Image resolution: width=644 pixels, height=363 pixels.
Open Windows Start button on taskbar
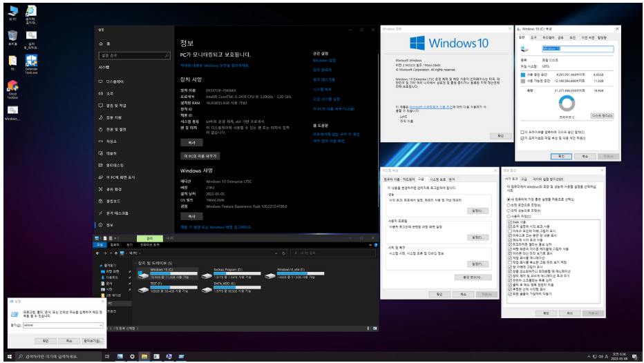10,356
